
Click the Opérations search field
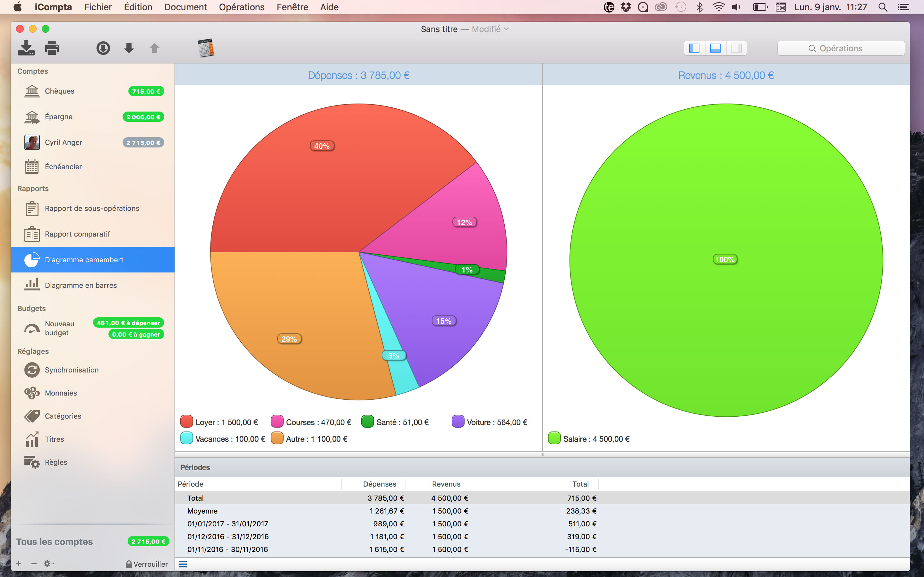pos(841,48)
